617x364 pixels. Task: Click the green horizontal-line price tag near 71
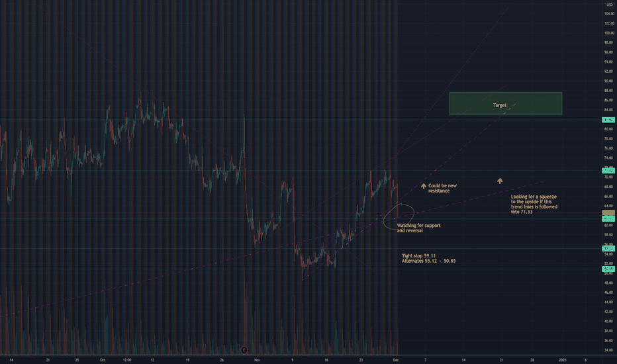(x=608, y=170)
